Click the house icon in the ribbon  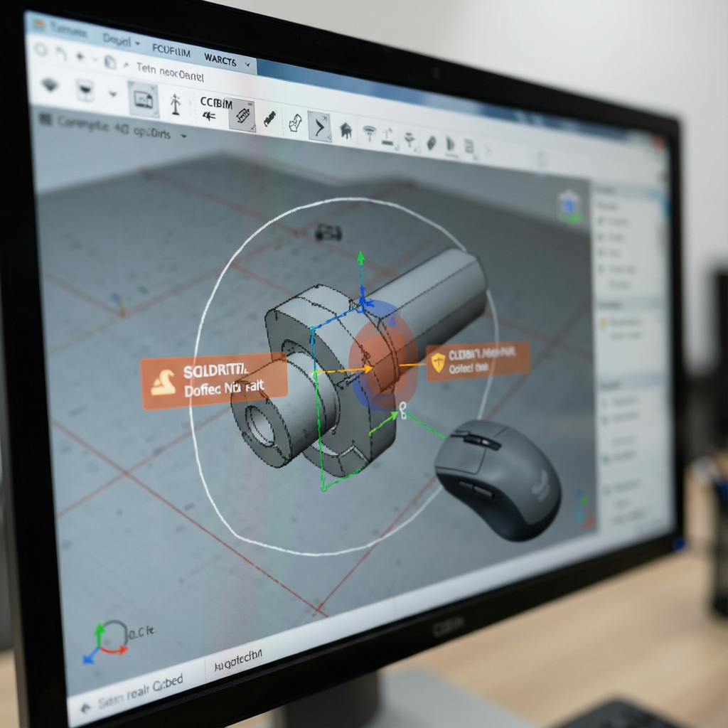[346, 131]
